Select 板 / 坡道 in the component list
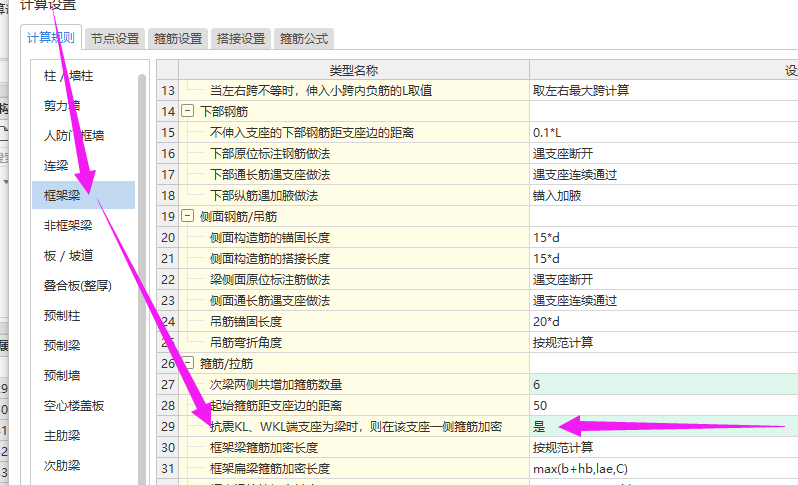Image resolution: width=798 pixels, height=485 pixels. 69,255
